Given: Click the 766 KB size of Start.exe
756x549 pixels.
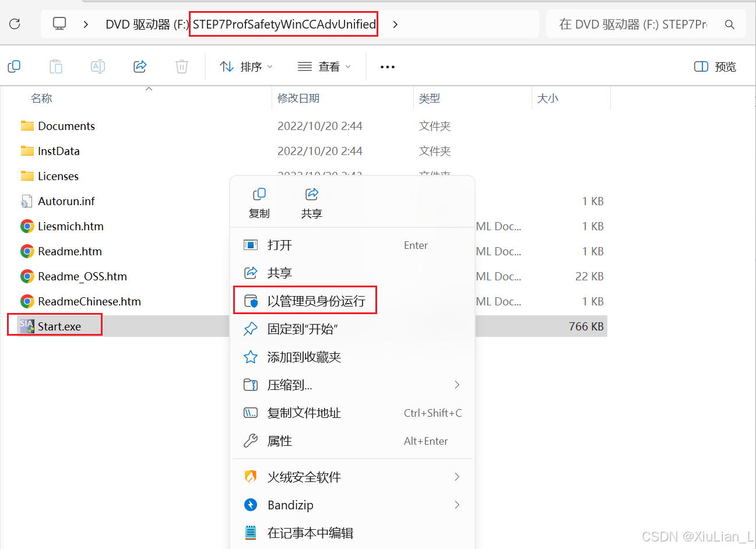Looking at the screenshot, I should [586, 326].
